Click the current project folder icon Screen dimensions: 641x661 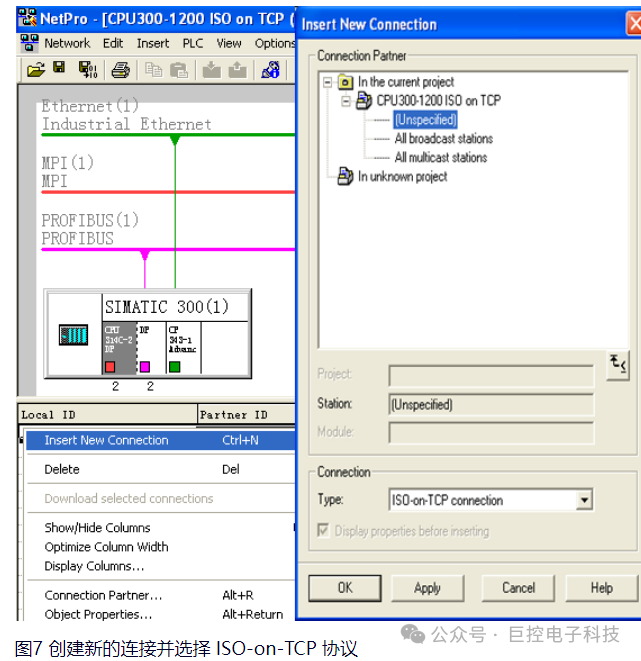point(345,82)
